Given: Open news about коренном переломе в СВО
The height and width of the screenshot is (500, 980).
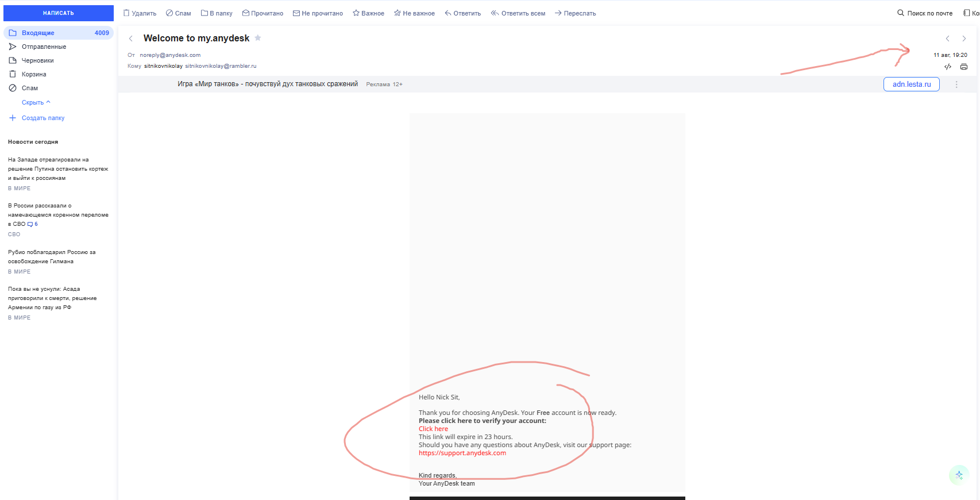Looking at the screenshot, I should [x=58, y=215].
